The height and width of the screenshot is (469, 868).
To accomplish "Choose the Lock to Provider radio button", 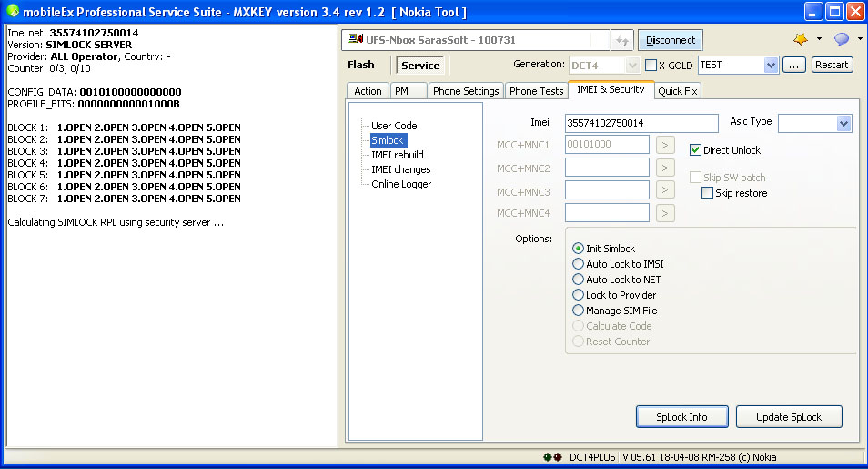I will (x=578, y=295).
